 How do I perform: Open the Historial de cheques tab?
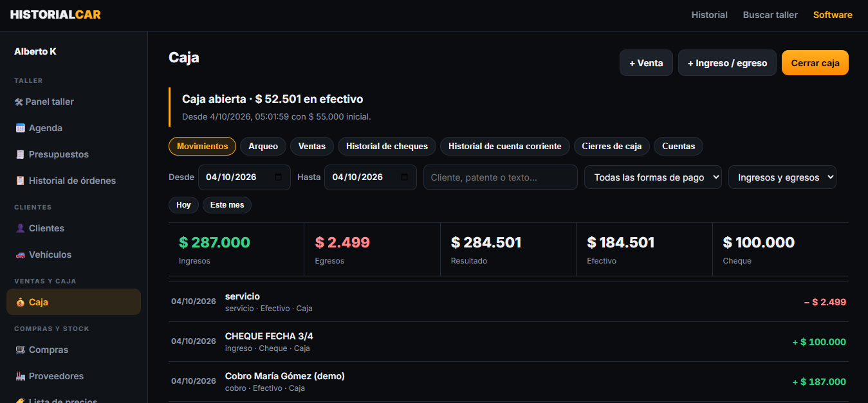tap(387, 147)
